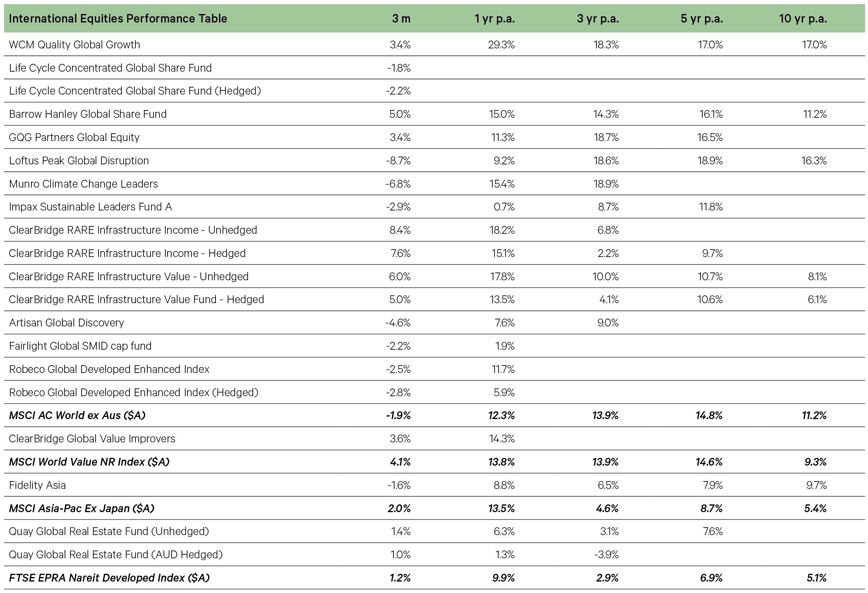The width and height of the screenshot is (868, 593).
Task: Select the 3 m column header
Action: (401, 18)
